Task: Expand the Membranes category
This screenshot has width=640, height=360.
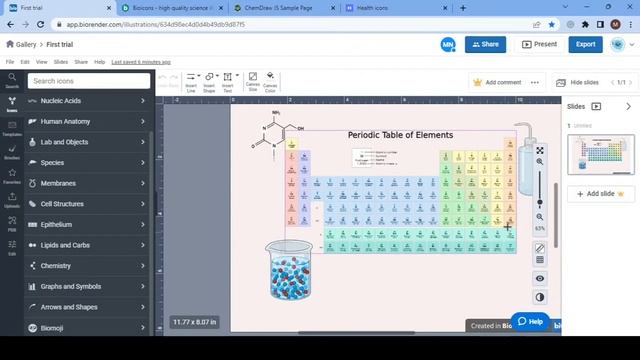Action: (x=87, y=183)
